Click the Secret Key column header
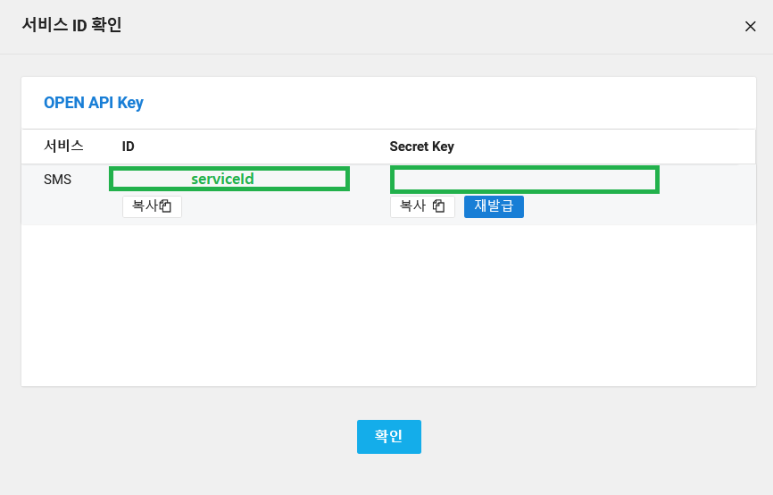The image size is (773, 495). point(422,146)
